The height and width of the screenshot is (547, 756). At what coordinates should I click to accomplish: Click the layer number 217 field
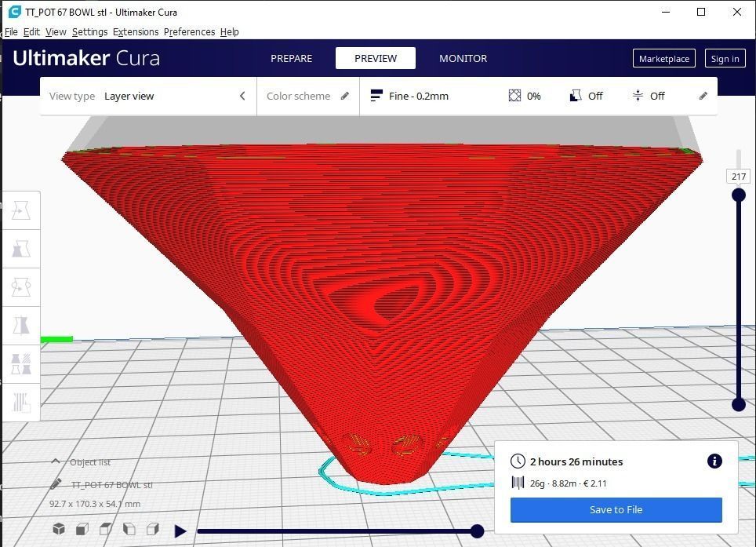point(738,177)
